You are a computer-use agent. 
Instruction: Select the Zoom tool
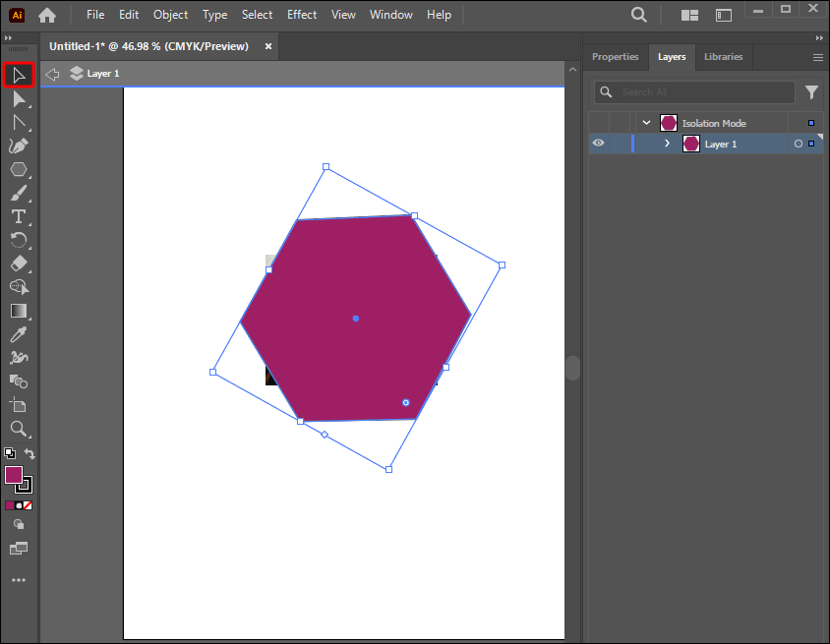point(18,429)
